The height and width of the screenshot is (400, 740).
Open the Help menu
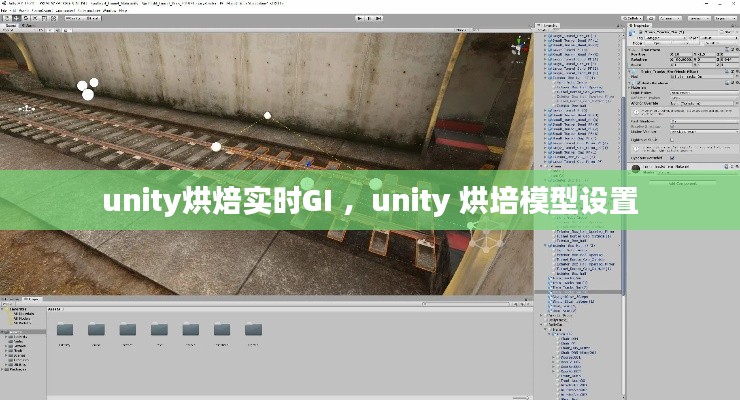[x=123, y=10]
